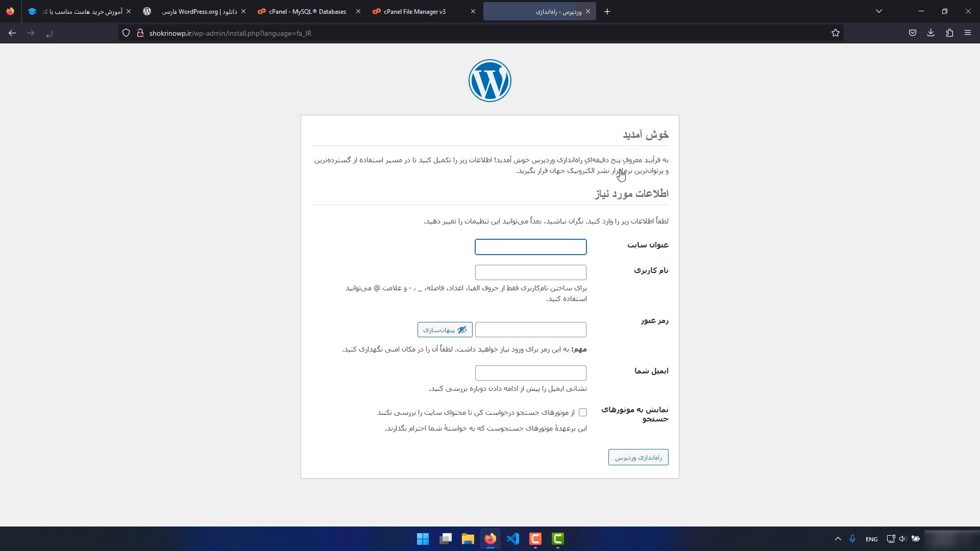
Task: Expand the list all tabs dropdown arrow
Action: (879, 11)
